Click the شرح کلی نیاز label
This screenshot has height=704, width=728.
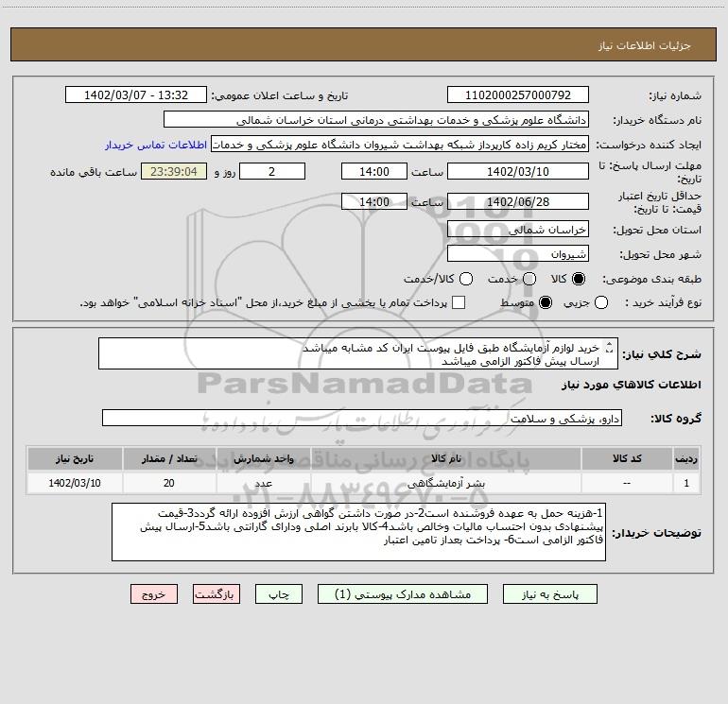pos(662,354)
